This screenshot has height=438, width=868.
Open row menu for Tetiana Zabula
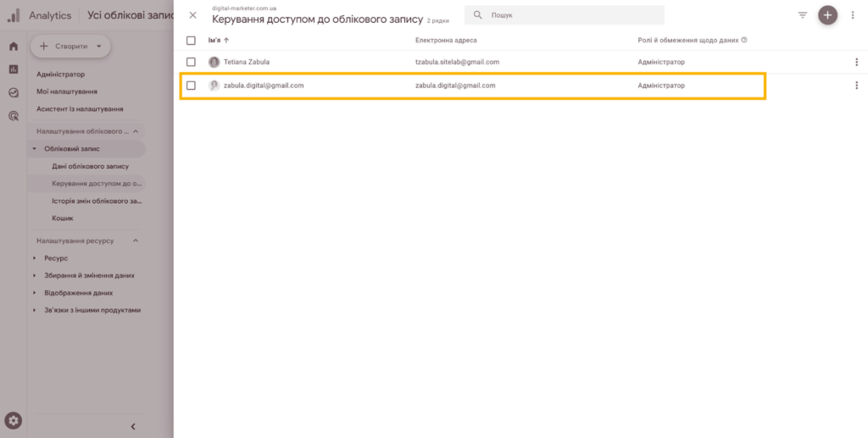[856, 62]
